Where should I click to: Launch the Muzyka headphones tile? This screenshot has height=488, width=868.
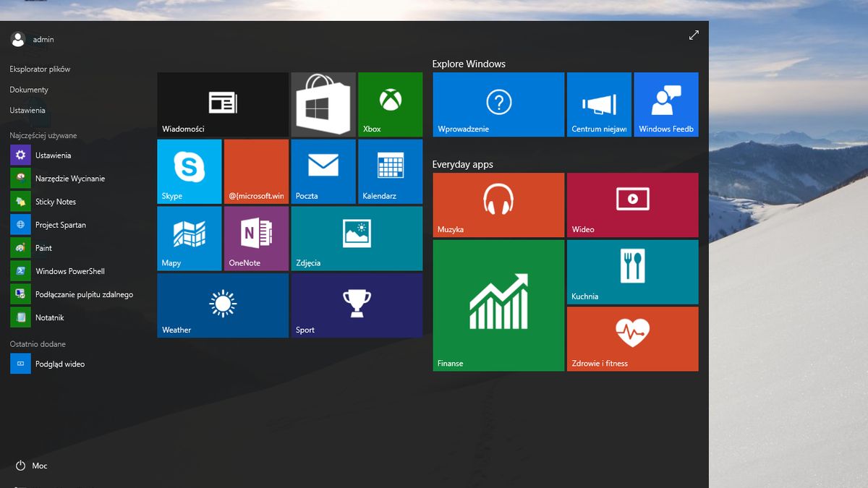click(498, 205)
